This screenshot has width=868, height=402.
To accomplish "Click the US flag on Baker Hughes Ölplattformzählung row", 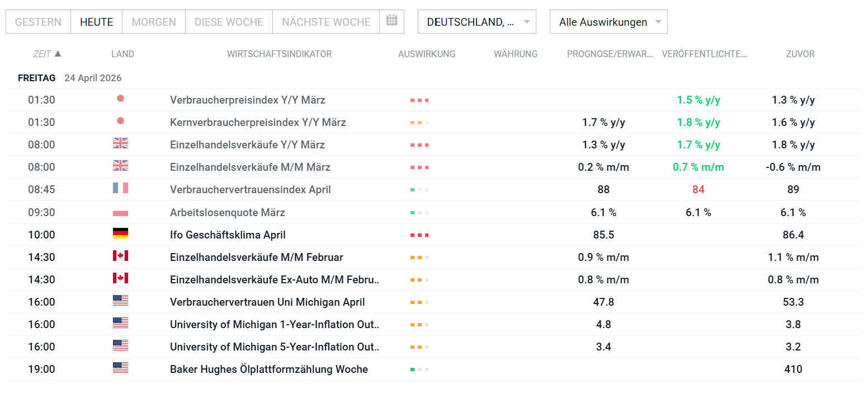I will pyautogui.click(x=120, y=369).
